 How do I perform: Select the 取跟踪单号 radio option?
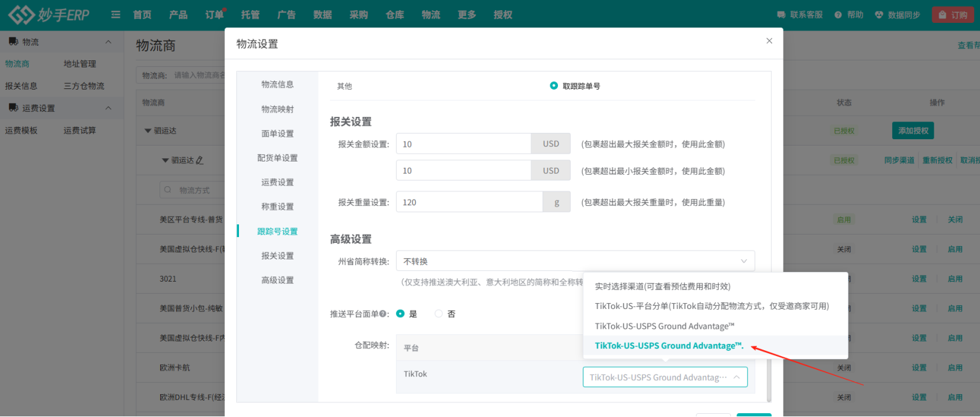(x=554, y=86)
